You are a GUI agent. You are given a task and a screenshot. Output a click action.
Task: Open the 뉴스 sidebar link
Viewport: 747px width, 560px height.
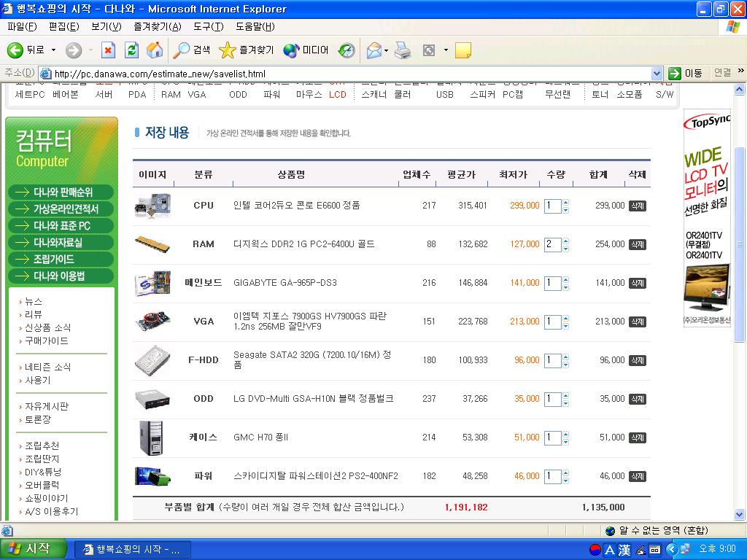[34, 301]
